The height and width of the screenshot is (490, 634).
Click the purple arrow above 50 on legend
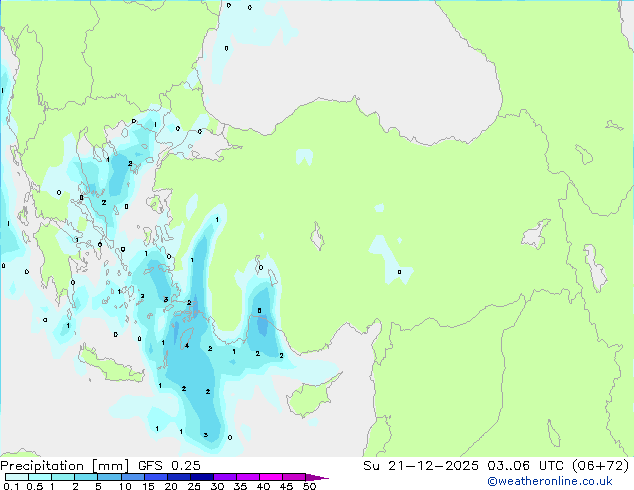[x=317, y=477]
